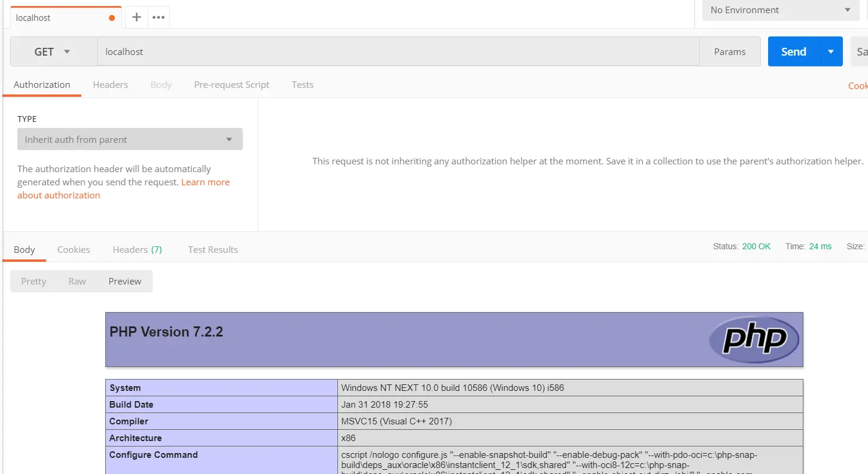Open the Inherit auth from parent type dropdown
This screenshot has height=474, width=868.
click(x=130, y=139)
